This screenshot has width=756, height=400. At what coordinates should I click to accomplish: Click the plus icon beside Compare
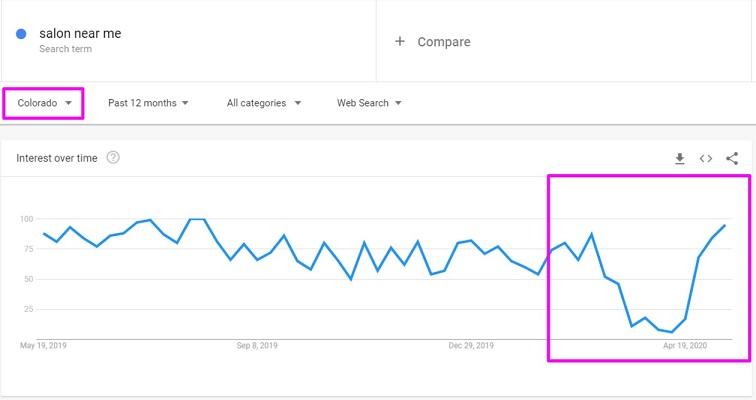pos(400,41)
